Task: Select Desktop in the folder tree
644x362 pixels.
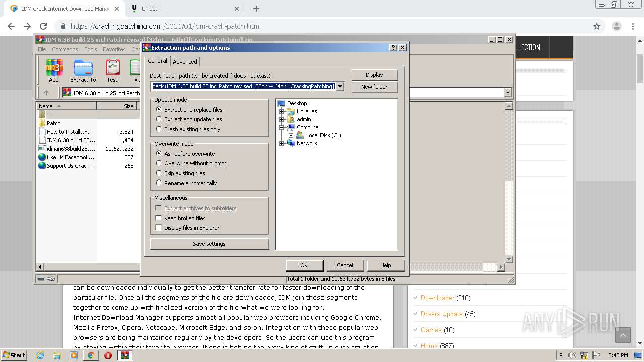Action: click(297, 103)
